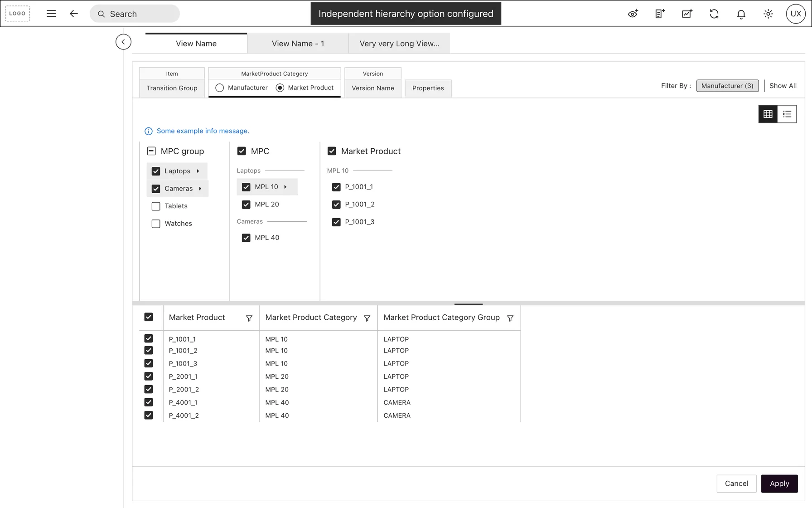The width and height of the screenshot is (812, 508).
Task: Open the View Name tab
Action: point(196,44)
